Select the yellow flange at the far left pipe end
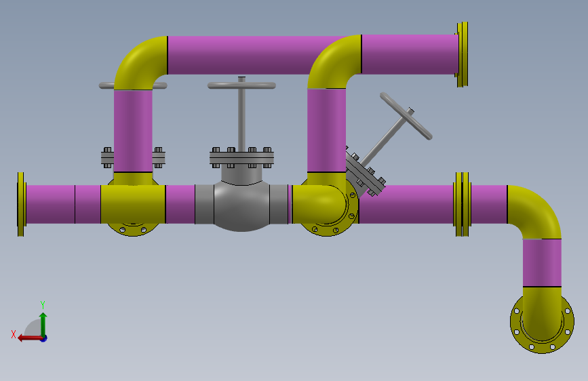The height and width of the screenshot is (381, 588). coord(22,204)
